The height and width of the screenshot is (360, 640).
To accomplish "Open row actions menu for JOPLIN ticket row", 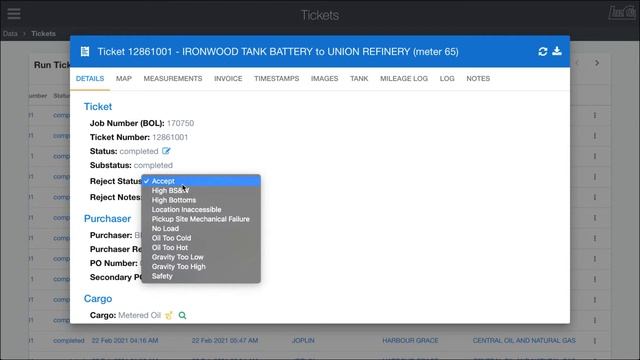I will pos(595,340).
